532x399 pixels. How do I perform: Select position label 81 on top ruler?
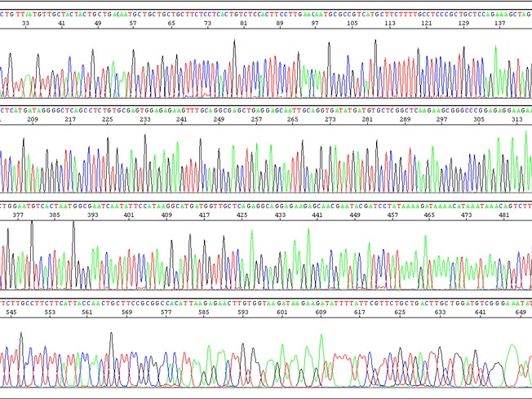coord(244,24)
